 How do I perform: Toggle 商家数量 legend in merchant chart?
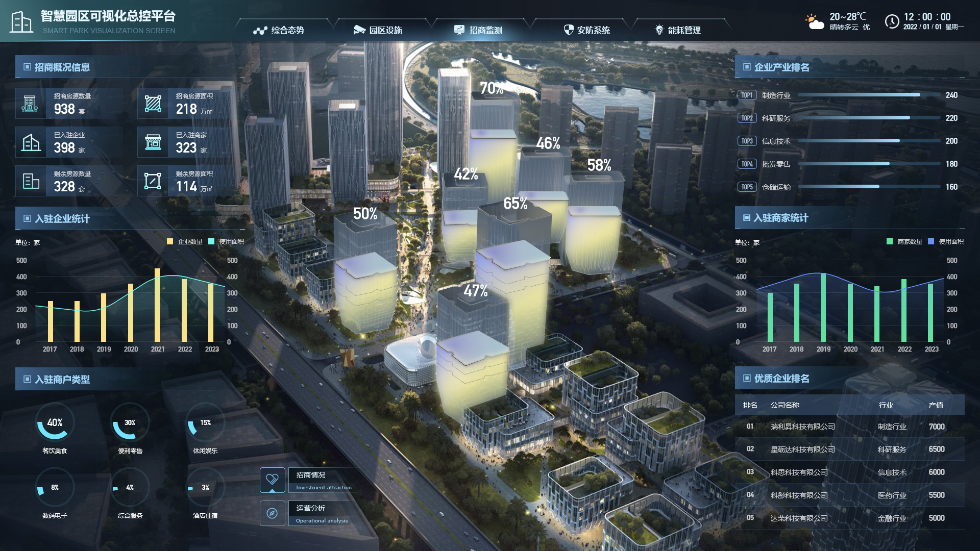tap(904, 242)
